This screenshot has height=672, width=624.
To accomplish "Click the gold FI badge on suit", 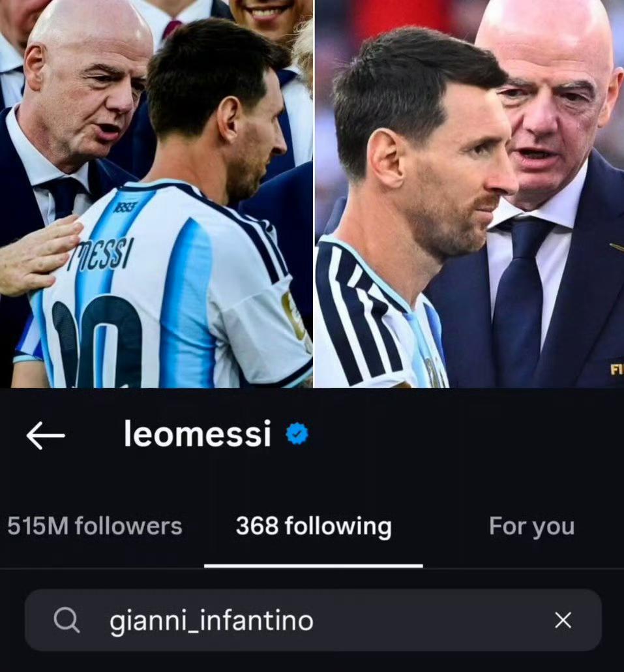I will tap(617, 369).
